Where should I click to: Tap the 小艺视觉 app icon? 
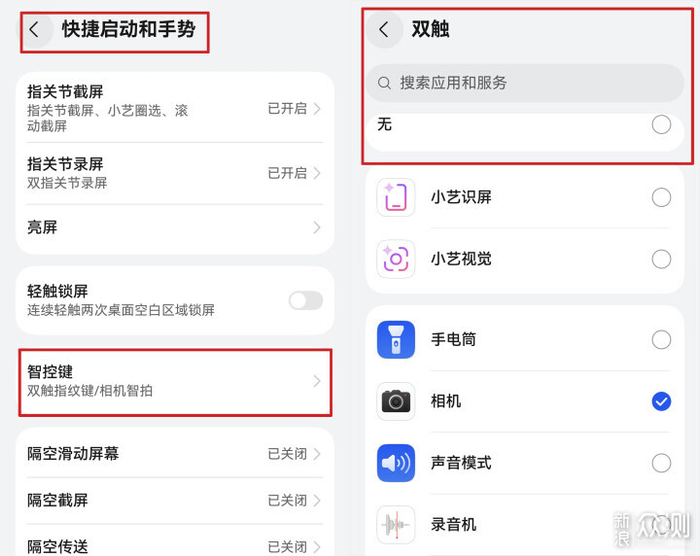396,259
